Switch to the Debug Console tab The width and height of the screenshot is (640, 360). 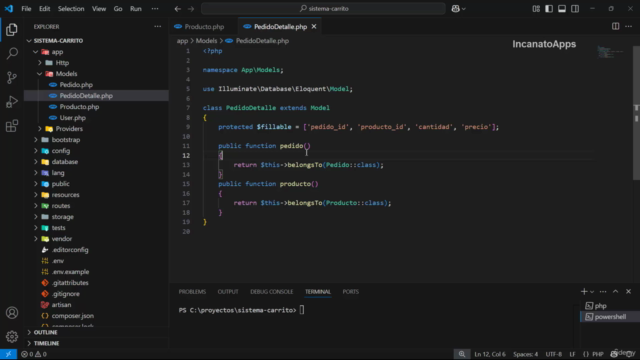(x=271, y=292)
